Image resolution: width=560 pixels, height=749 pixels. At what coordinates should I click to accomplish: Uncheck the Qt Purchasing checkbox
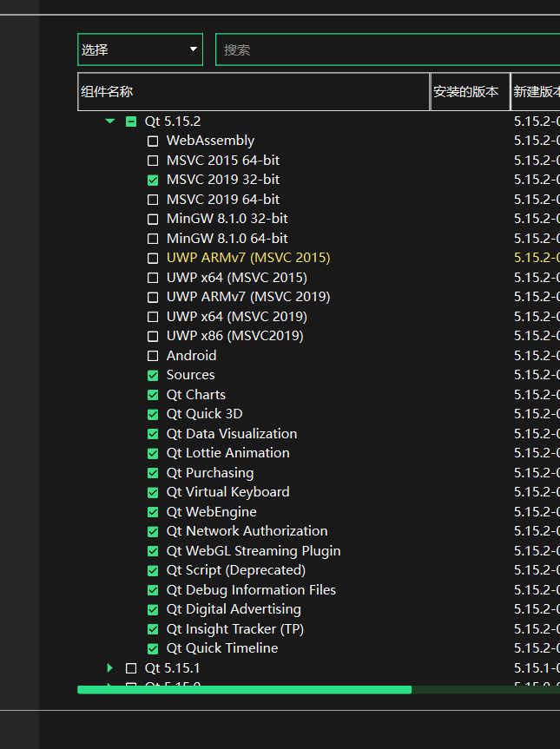coord(153,473)
